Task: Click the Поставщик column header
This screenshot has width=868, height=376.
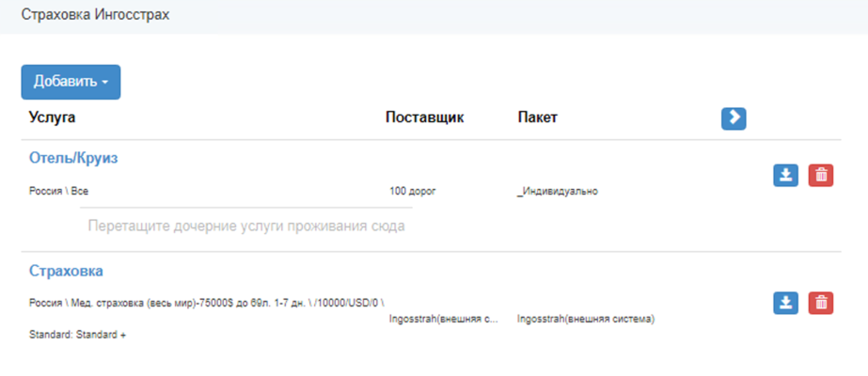Action: coord(424,117)
